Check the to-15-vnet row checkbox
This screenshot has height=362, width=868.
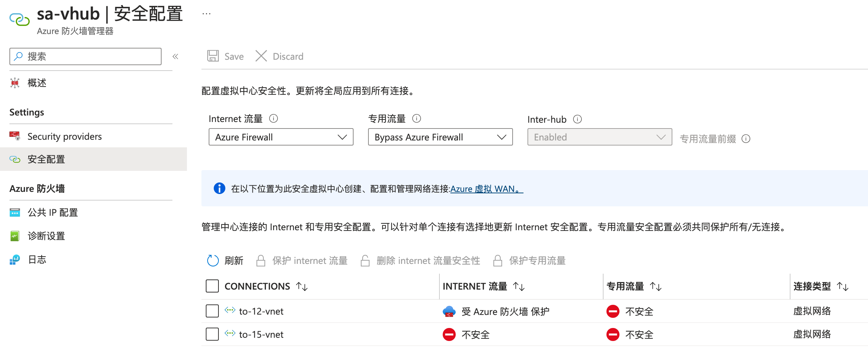(212, 334)
